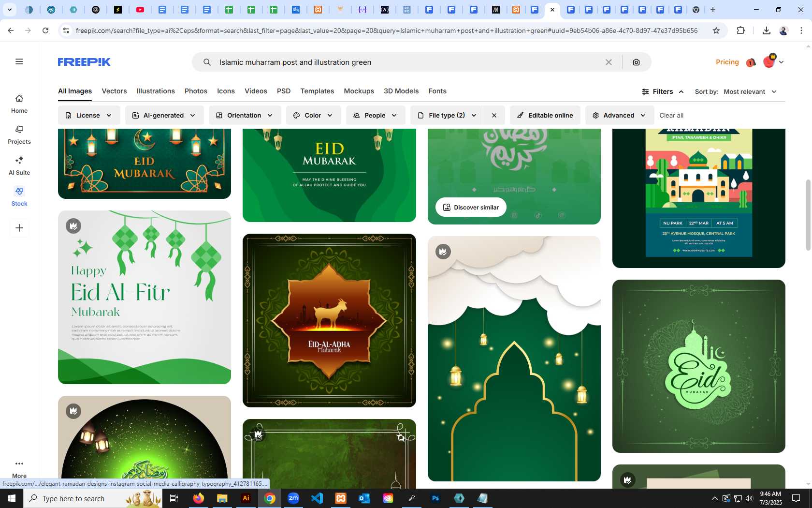The image size is (812, 508).
Task: Open a new browser tab
Action: [712, 10]
